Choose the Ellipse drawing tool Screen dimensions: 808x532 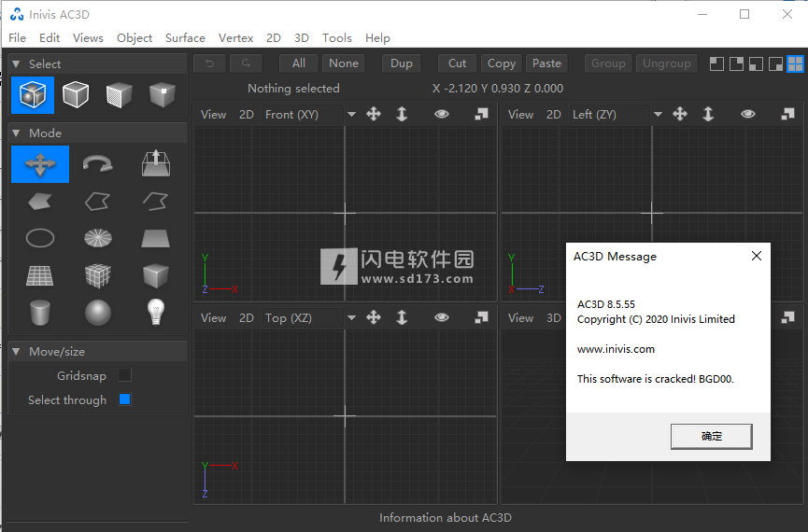39,238
